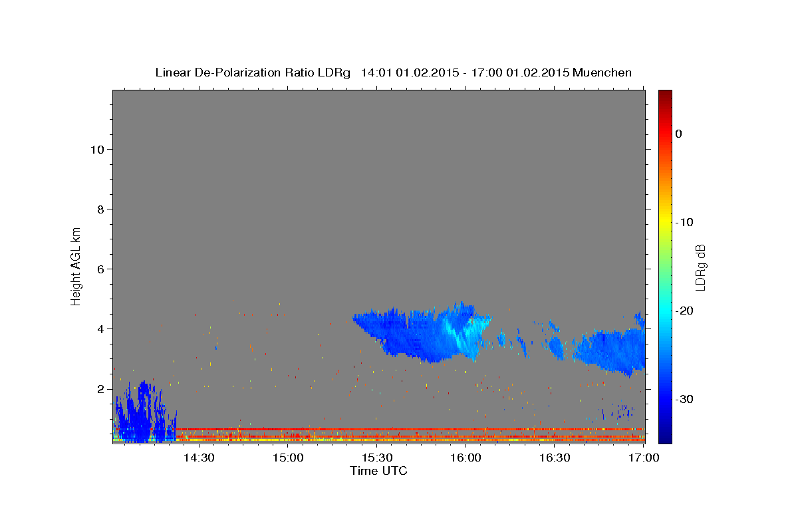The image size is (798, 532).
Task: Click the 16:00 time tick label
Action: [466, 458]
